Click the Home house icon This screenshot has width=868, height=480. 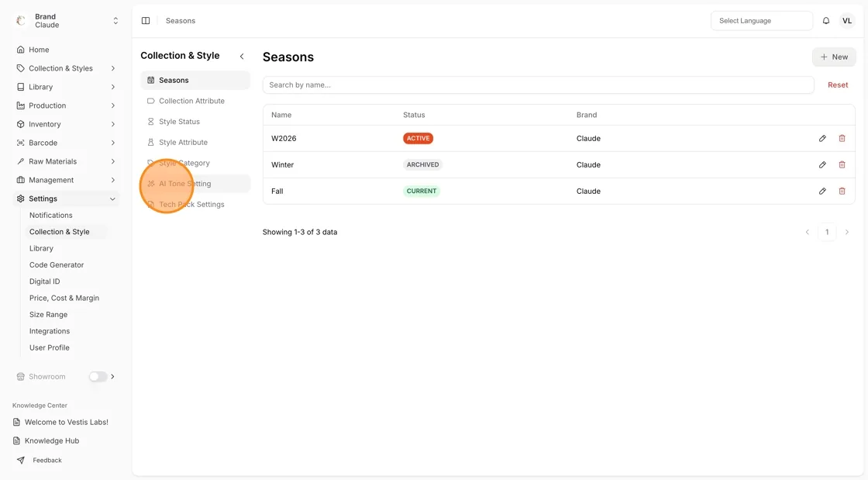20,50
